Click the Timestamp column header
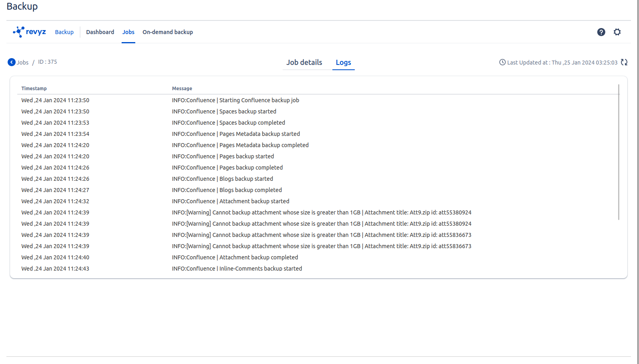The height and width of the screenshot is (364, 639). [x=34, y=89]
